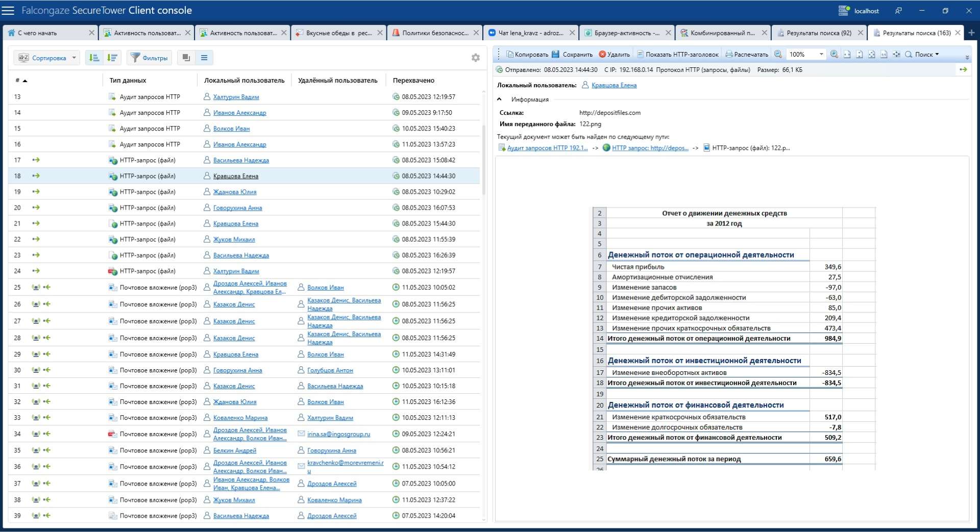Screen dimensions: 980x532
Task: Open the Сортировка dropdown
Action: (x=47, y=58)
